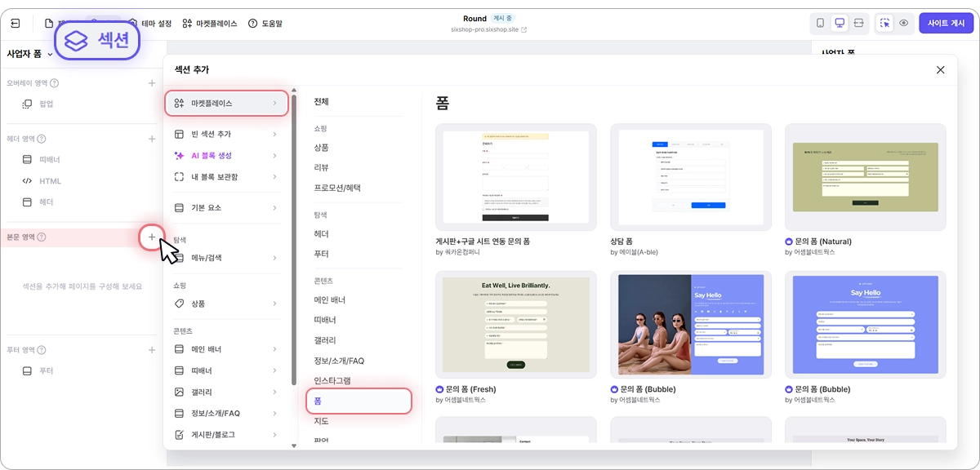Expand AI 블록 생성 option

(x=226, y=156)
